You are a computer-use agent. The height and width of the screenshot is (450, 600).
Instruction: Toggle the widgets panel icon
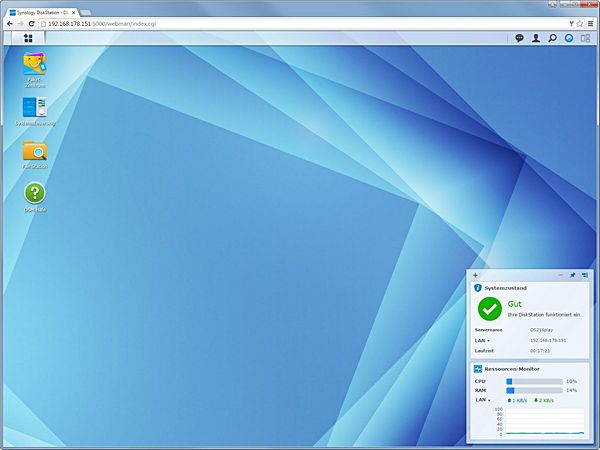(569, 38)
